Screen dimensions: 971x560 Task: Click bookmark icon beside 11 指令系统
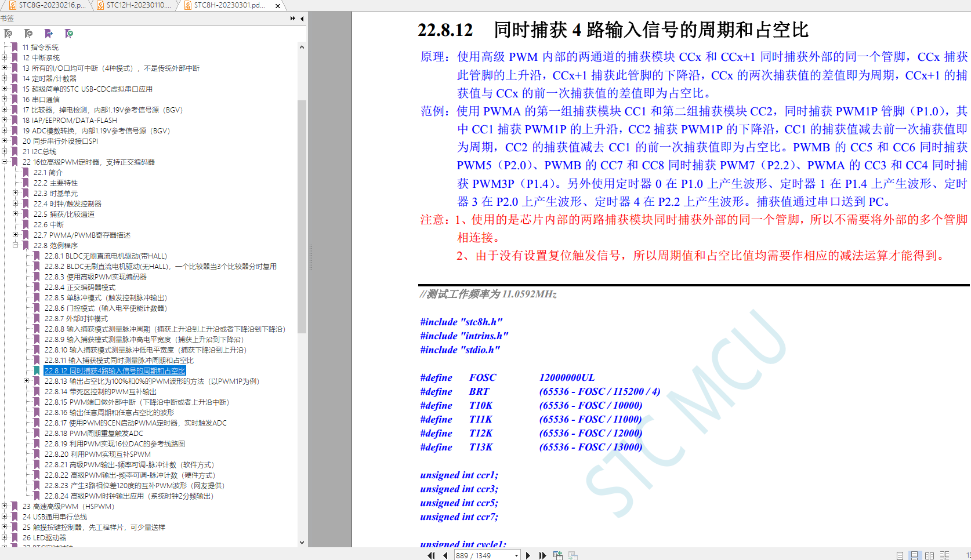click(15, 48)
